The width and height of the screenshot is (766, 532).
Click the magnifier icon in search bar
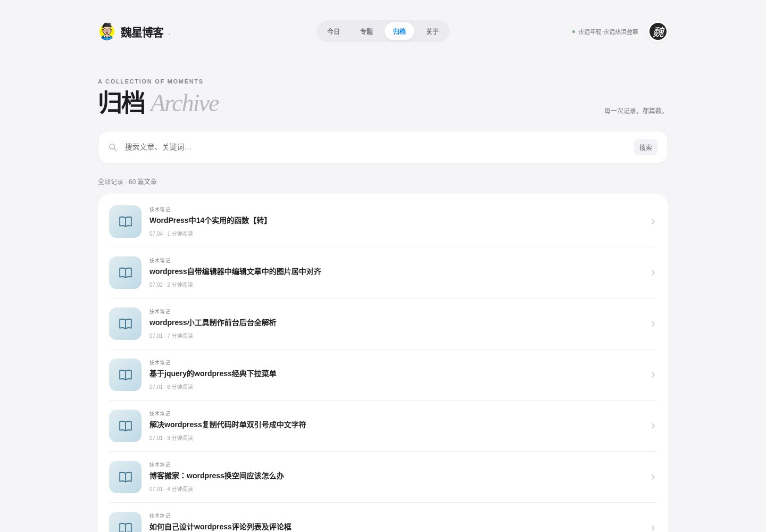coord(113,147)
